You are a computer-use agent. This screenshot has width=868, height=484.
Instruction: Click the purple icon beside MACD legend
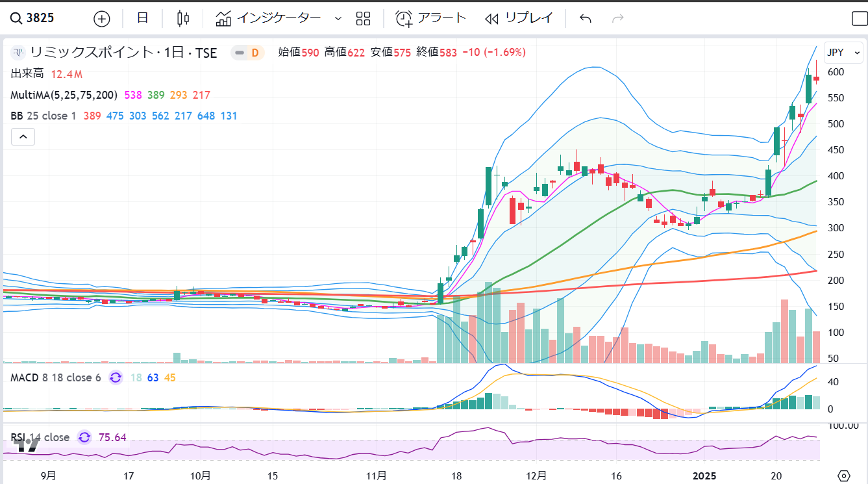pyautogui.click(x=116, y=377)
